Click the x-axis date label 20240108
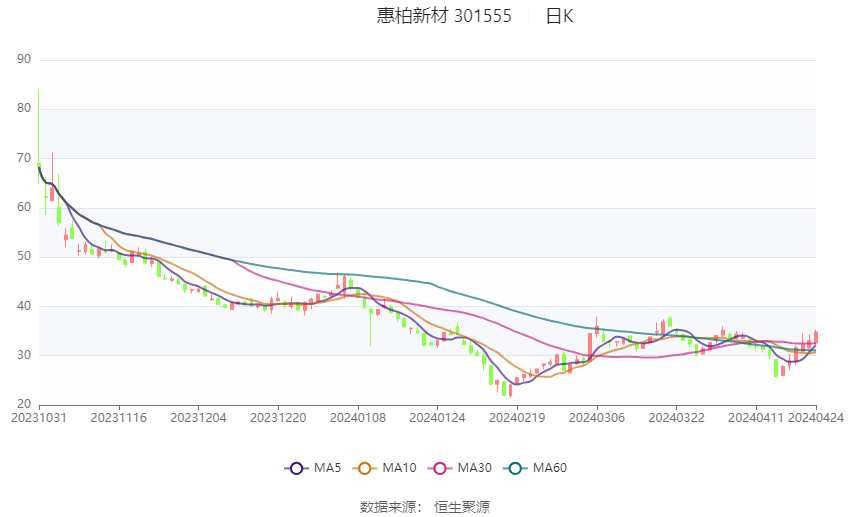850x517 pixels. tap(358, 418)
